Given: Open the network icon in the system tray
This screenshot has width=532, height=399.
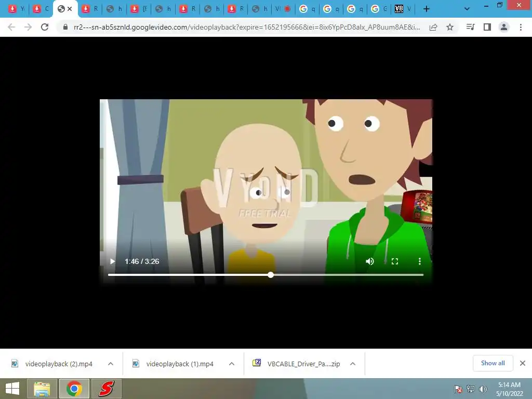Looking at the screenshot, I should pyautogui.click(x=471, y=389).
